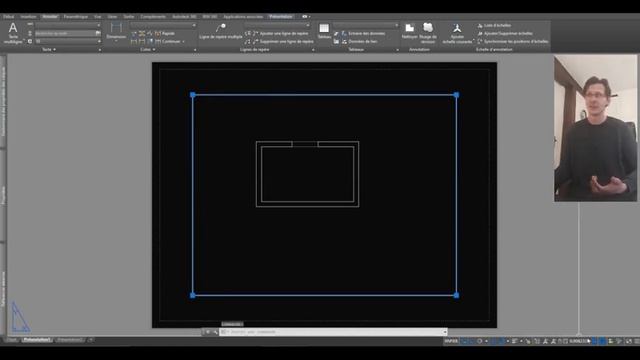Switch to the Présentation2 layout tab
The width and height of the screenshot is (640, 360).
(70, 340)
